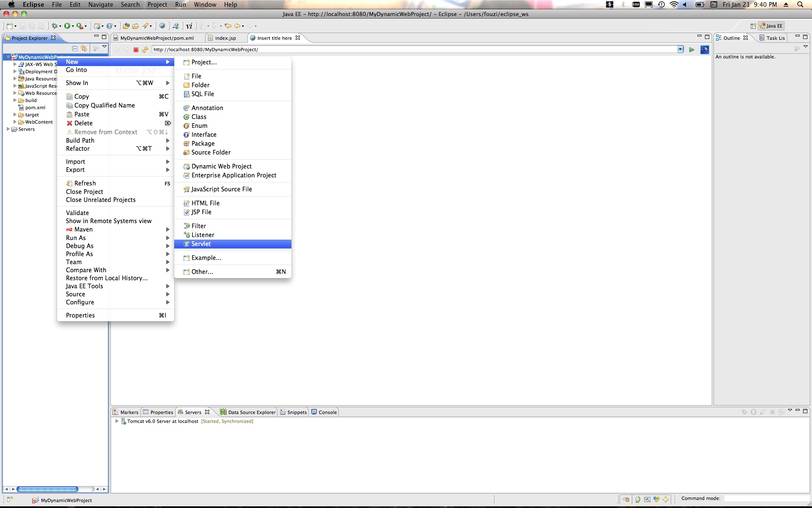Click the Open Type toolbar icon
Viewport: 812px width, 508px height.
[126, 26]
